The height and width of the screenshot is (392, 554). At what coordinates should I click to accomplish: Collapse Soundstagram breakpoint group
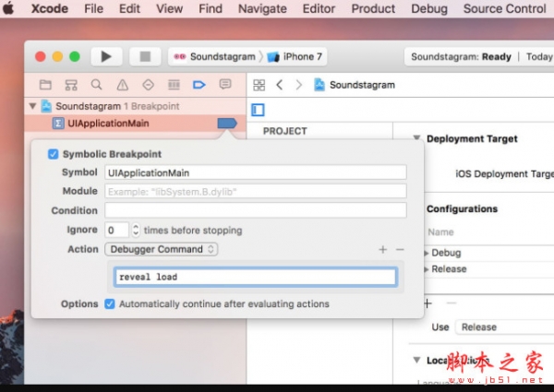(33, 106)
